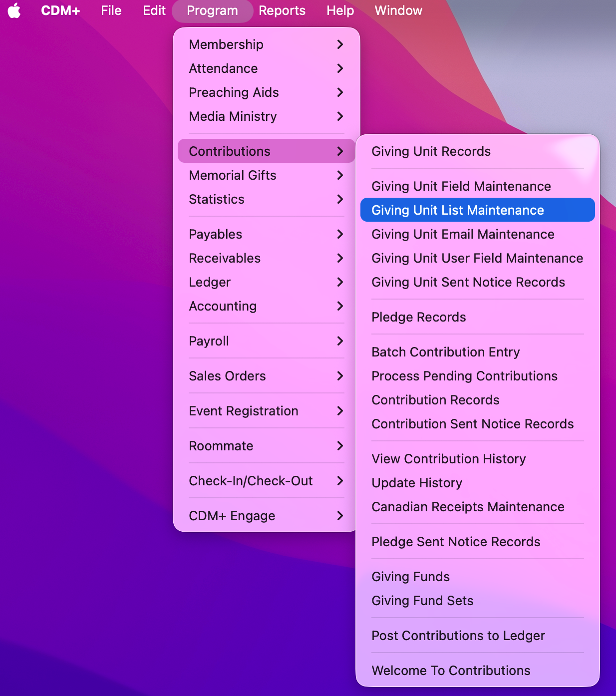Choose Giving Unit User Field Maintenance
Viewport: 616px width, 696px height.
(x=478, y=258)
